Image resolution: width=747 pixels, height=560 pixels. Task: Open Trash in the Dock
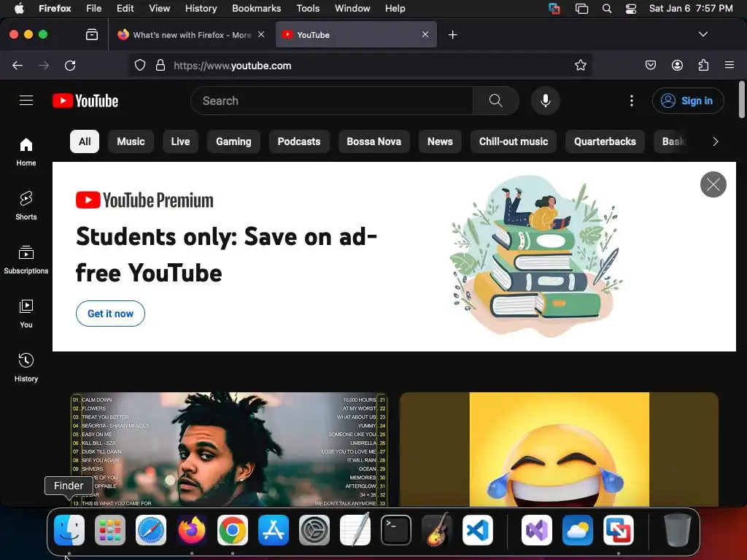tap(678, 530)
